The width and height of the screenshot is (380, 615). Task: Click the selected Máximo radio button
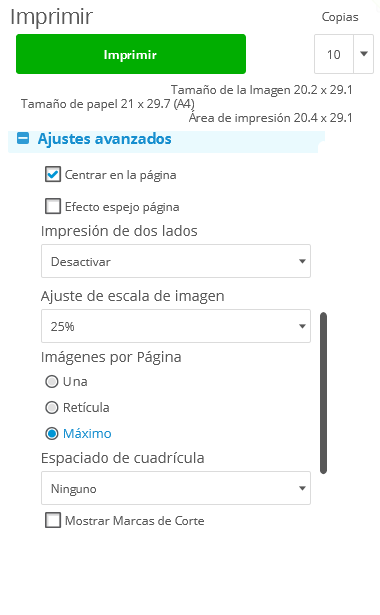click(52, 433)
